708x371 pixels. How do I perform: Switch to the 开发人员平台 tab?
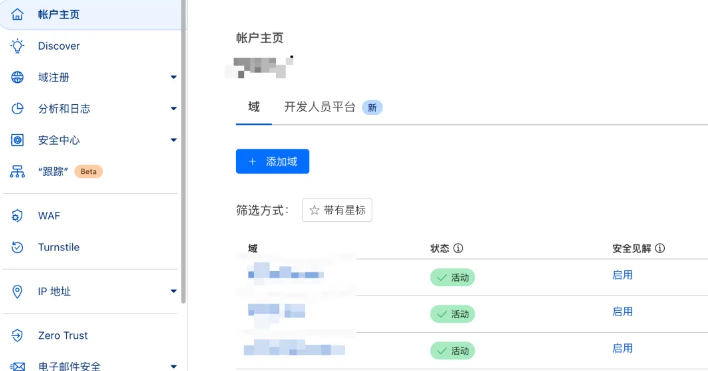320,107
